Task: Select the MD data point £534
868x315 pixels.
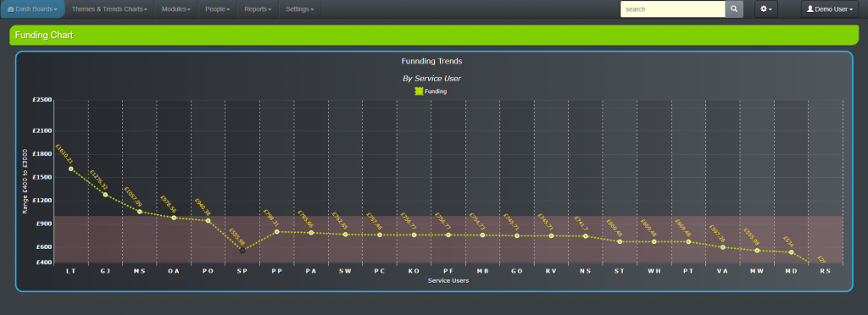Action: coord(792,252)
